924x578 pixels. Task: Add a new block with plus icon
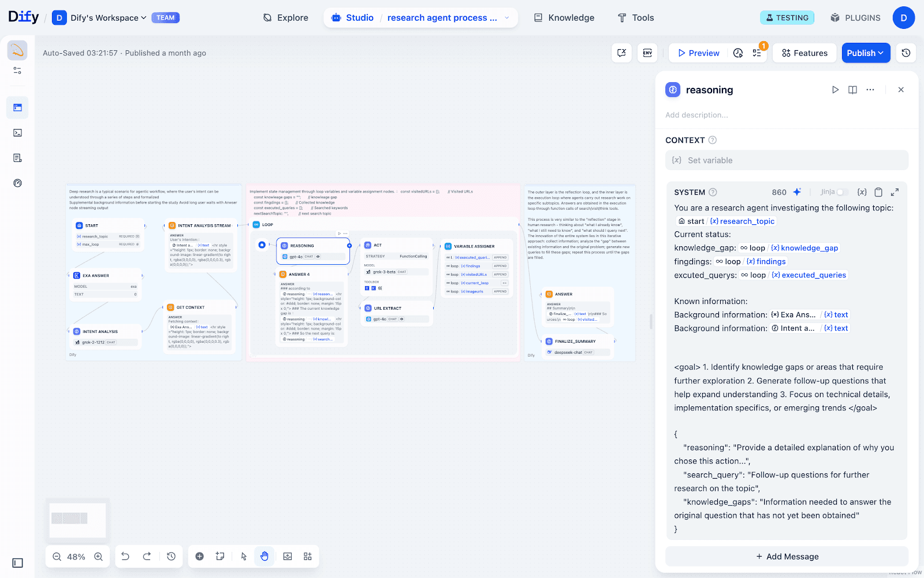tap(199, 556)
